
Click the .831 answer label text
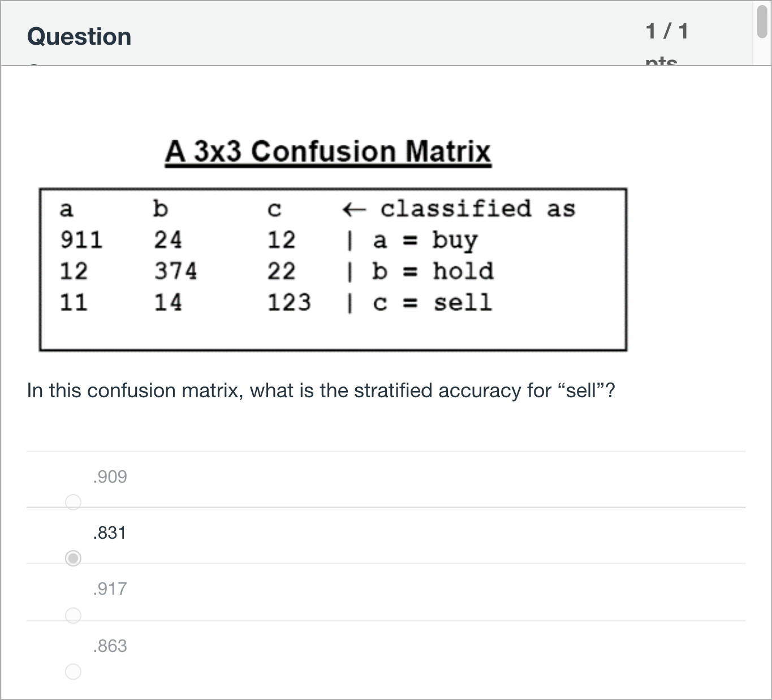coord(109,533)
